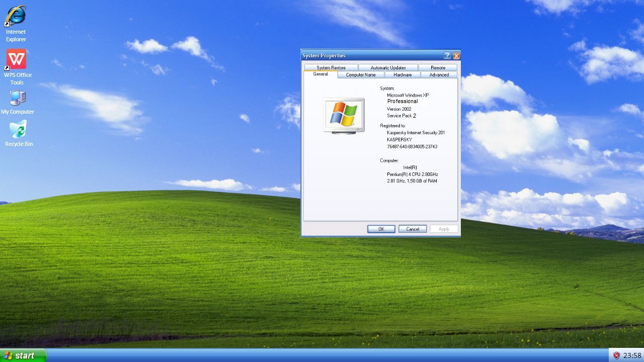Click the System Properties help question mark
The image size is (644, 362).
pos(447,55)
